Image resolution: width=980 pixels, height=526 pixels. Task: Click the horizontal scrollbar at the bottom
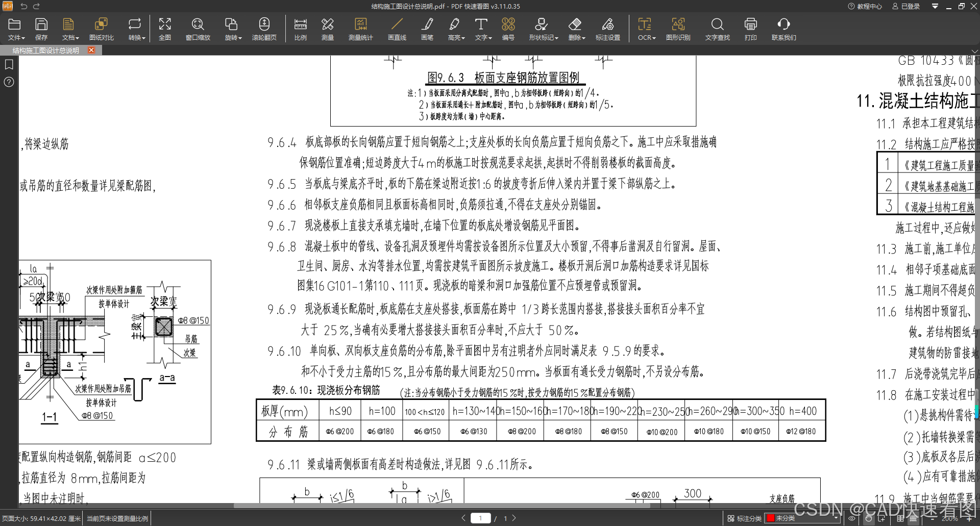click(x=442, y=506)
